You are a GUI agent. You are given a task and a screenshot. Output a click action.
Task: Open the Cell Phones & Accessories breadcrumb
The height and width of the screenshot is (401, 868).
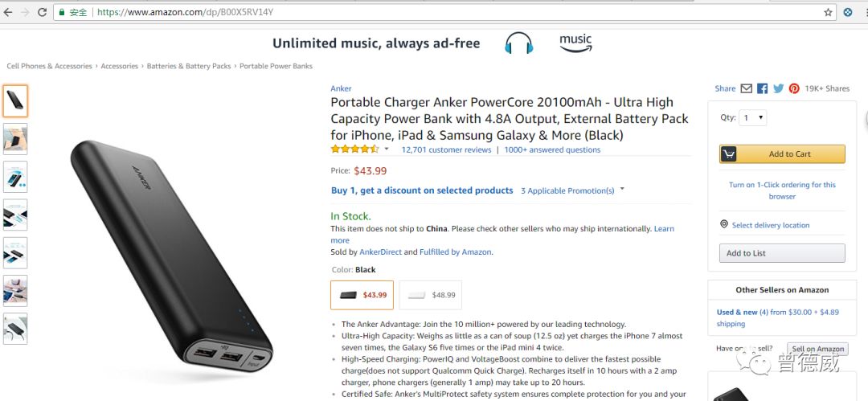tap(49, 66)
